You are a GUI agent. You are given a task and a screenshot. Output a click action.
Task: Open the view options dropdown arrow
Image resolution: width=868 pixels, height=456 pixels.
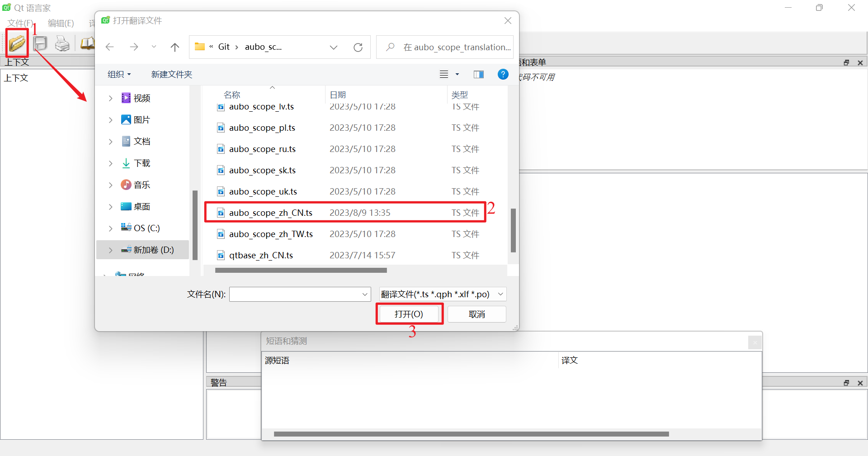click(457, 75)
